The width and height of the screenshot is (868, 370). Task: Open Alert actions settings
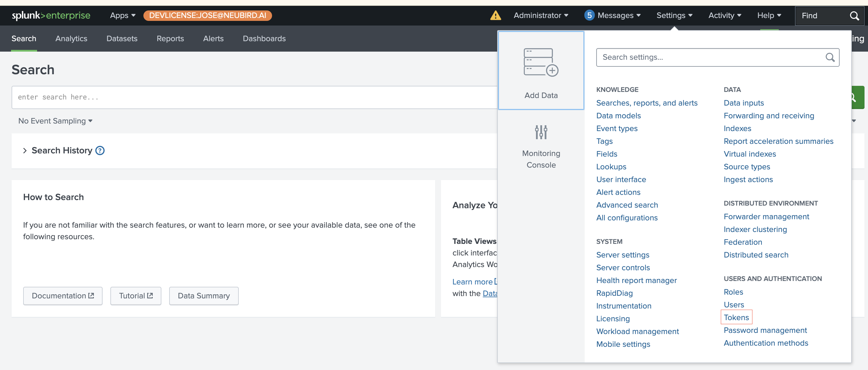coord(618,192)
